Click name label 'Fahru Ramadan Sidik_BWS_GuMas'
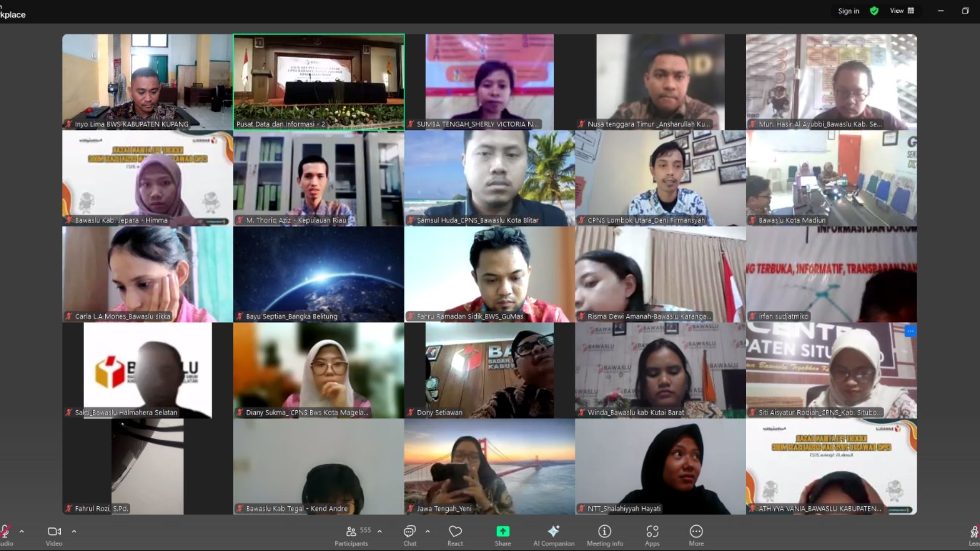Screen dimensions: 980x551 click(x=470, y=316)
